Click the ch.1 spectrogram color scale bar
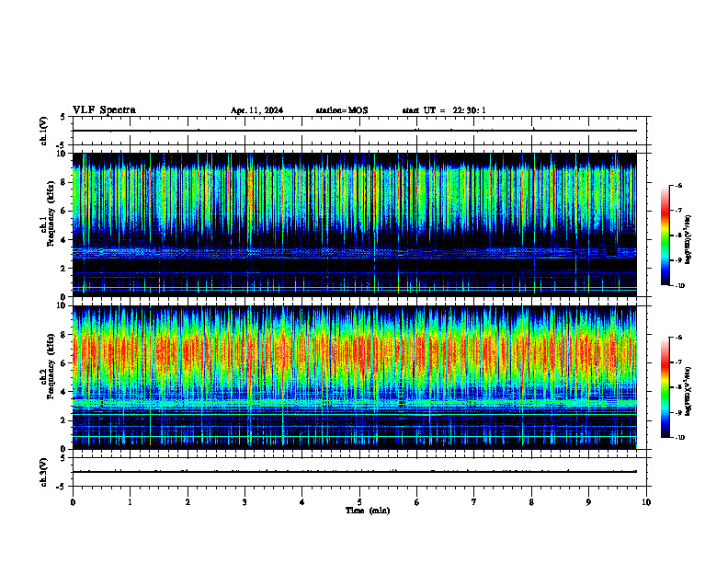Screen dimensions: 728x563 [x=665, y=236]
